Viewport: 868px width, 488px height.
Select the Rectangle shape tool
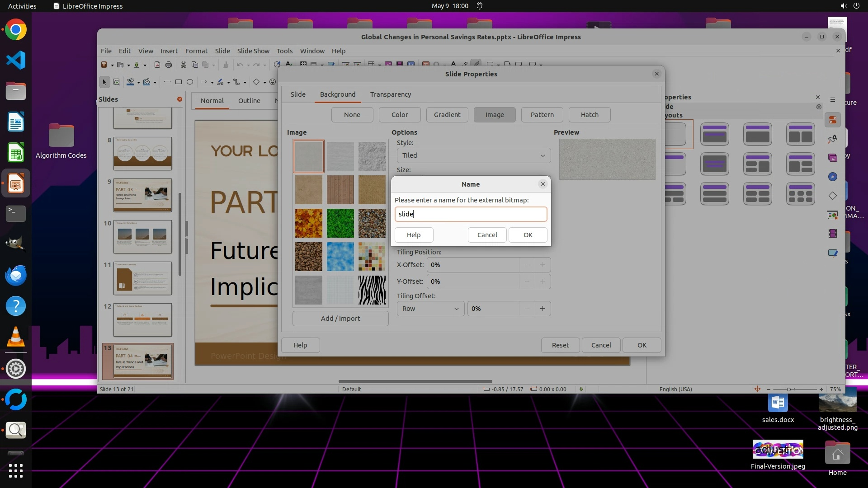pos(179,82)
